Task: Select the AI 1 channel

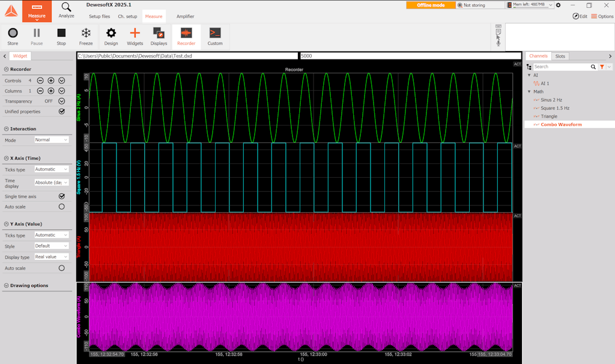Action: click(545, 83)
